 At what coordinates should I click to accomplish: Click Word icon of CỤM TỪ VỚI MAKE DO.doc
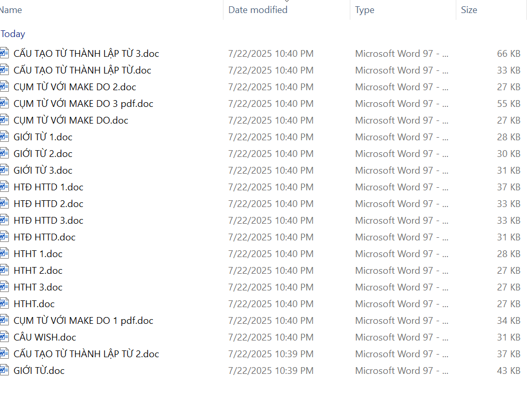pos(5,120)
